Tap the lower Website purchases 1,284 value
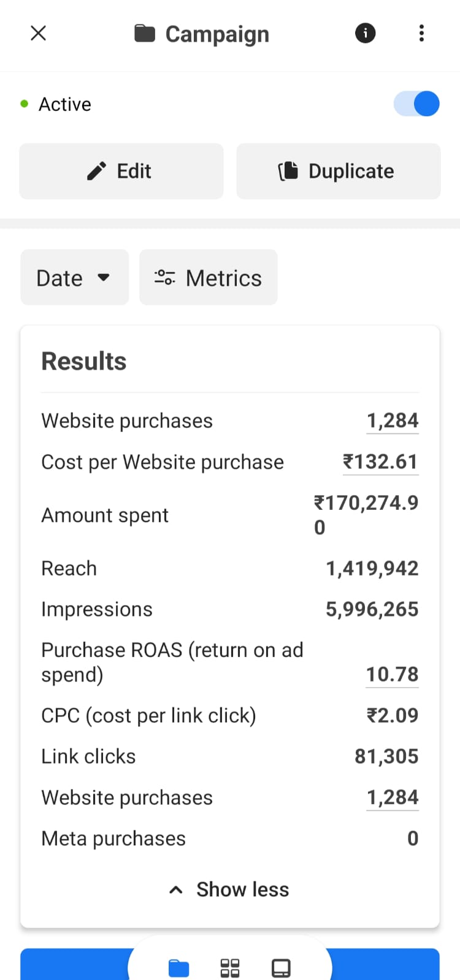 pos(393,797)
